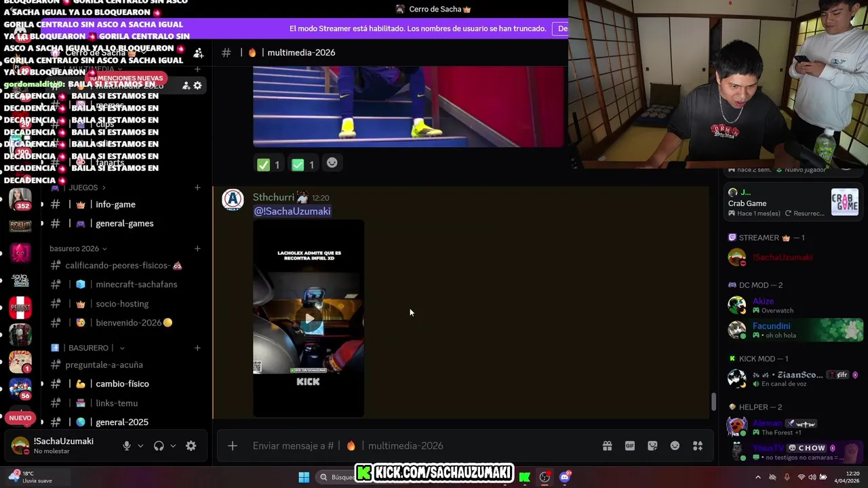Open the gift Nitro icon in message bar
This screenshot has width=868, height=488.
click(x=607, y=446)
